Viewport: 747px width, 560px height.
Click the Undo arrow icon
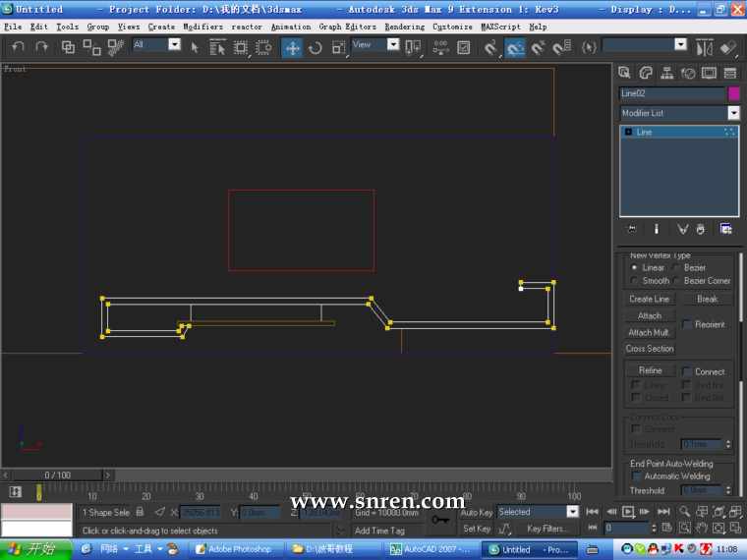(18, 47)
